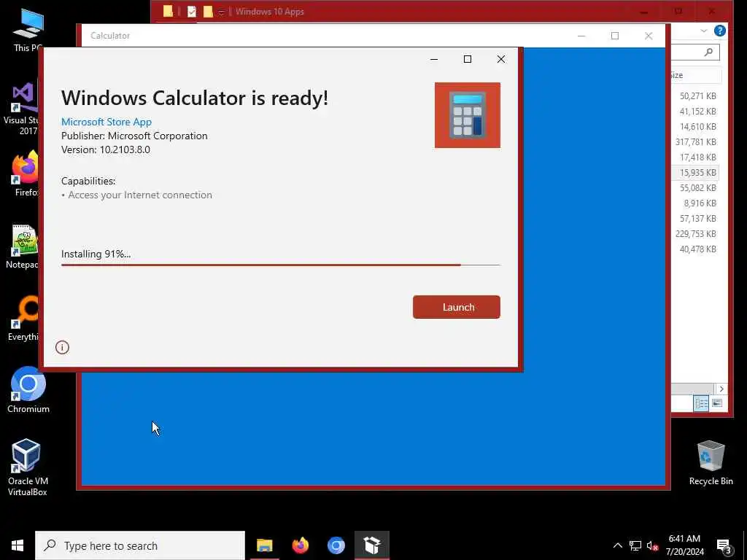Click the installing progress bar

tap(281, 265)
